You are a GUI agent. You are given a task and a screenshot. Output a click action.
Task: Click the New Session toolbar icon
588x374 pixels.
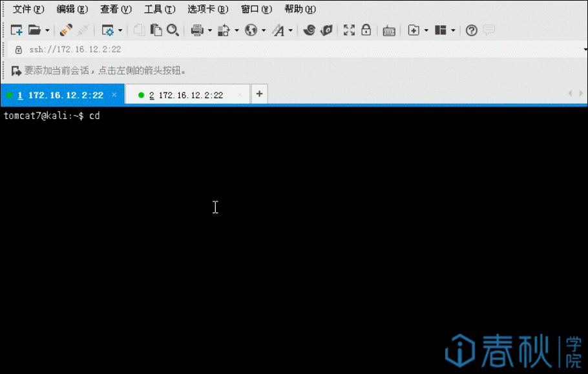17,30
